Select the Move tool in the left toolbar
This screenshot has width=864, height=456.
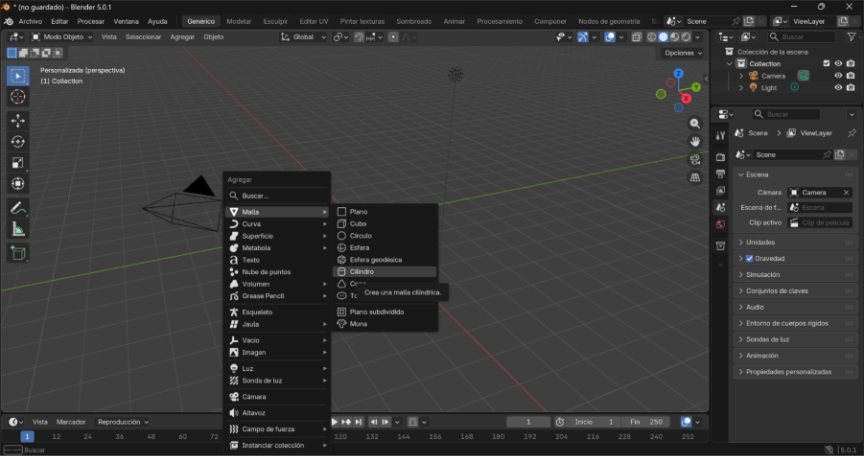point(18,120)
